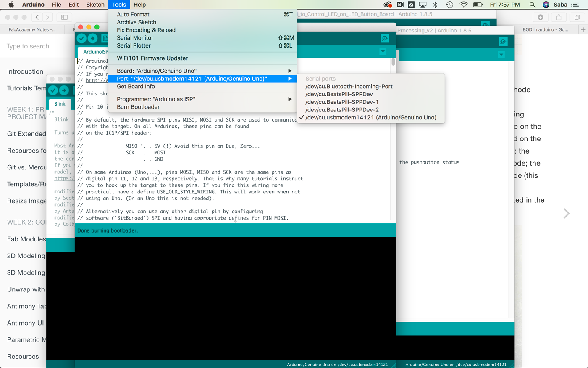Open Safari share button
Image resolution: width=588 pixels, height=368 pixels.
[559, 17]
